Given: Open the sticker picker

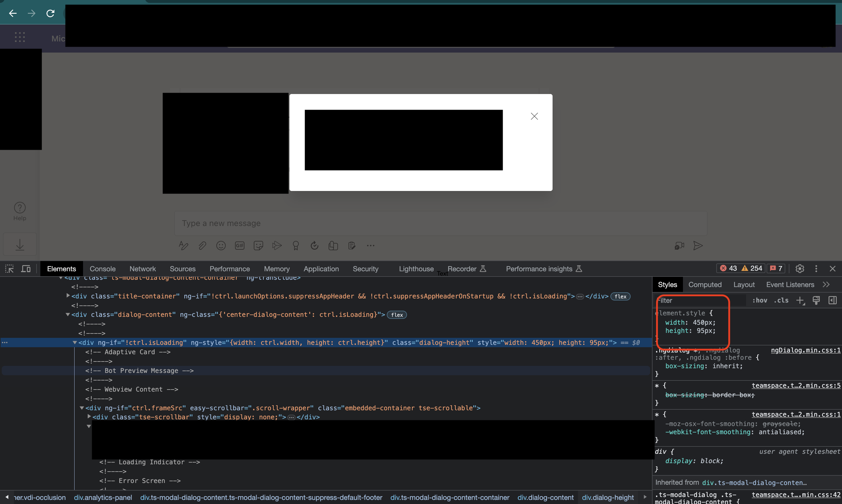Looking at the screenshot, I should pos(258,245).
